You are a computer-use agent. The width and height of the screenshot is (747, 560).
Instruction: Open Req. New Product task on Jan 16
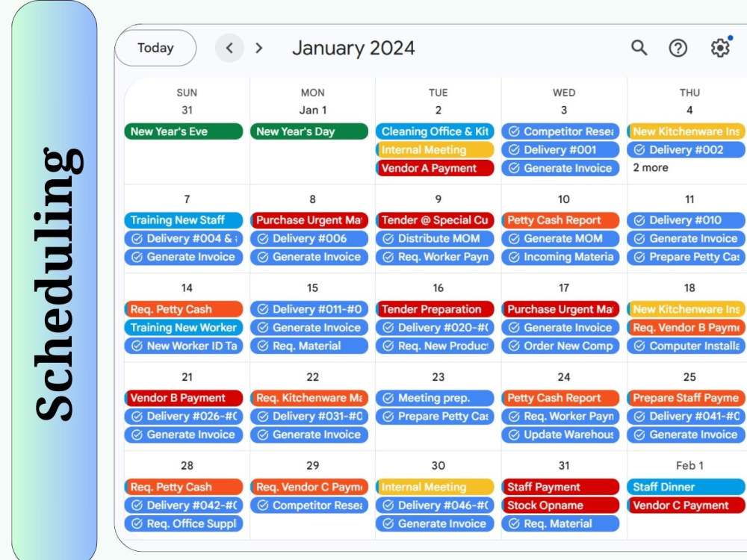[435, 346]
